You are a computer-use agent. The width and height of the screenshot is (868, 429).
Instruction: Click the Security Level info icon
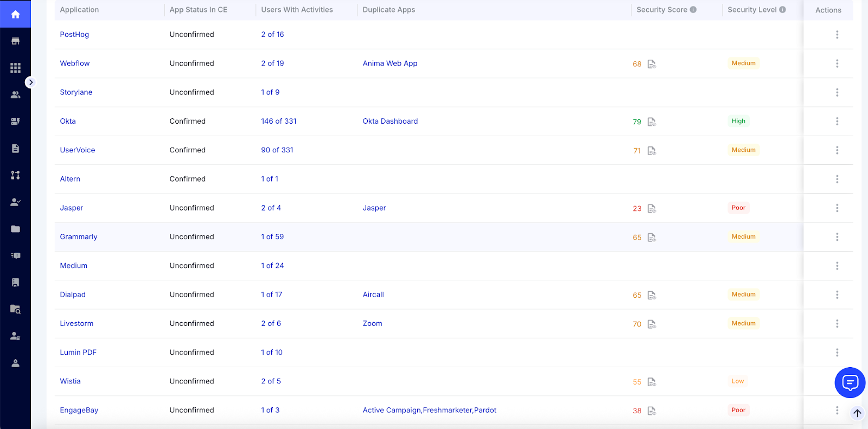coord(782,10)
